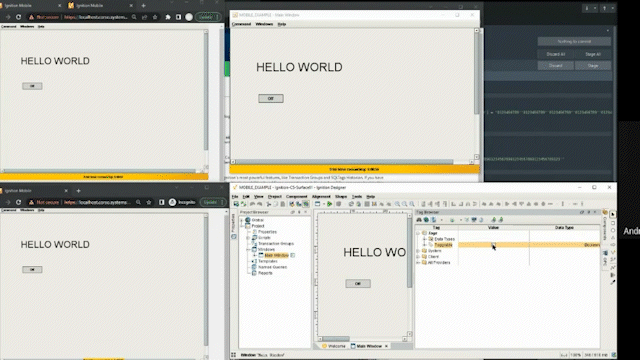Click the Undo icon in Designer toolbar
The width and height of the screenshot is (640, 360).
point(252,204)
